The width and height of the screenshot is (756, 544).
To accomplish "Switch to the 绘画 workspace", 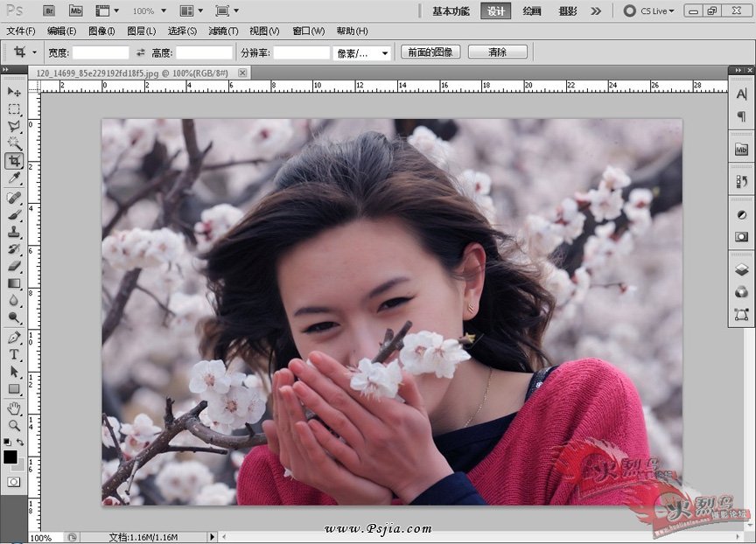I will pyautogui.click(x=532, y=11).
